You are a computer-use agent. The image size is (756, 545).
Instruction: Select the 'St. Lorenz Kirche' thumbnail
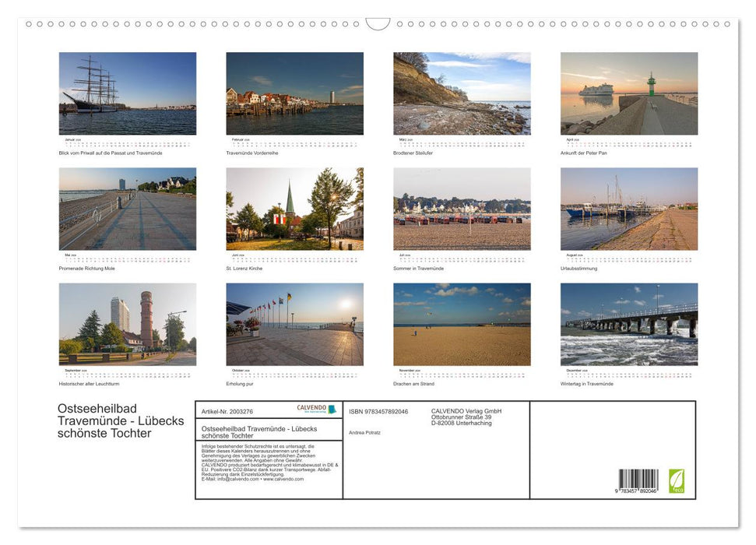(x=295, y=208)
